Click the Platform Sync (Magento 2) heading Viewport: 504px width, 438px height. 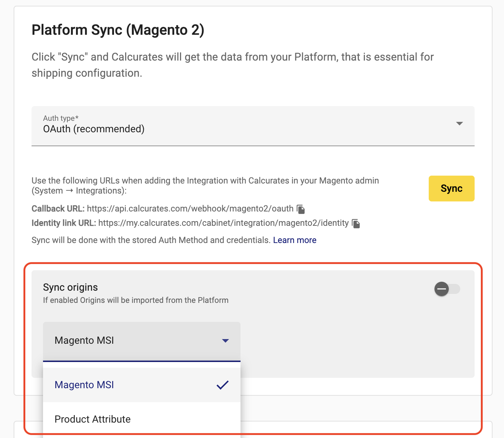click(x=118, y=30)
